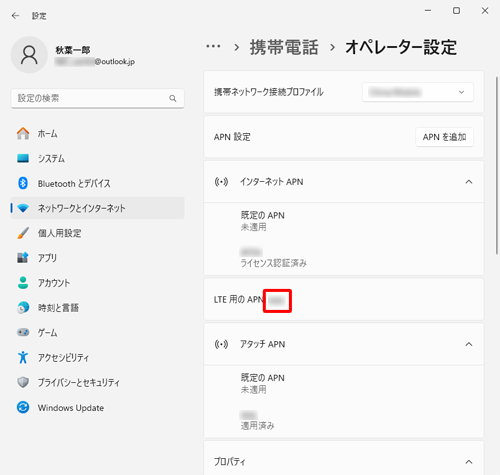The width and height of the screenshot is (500, 475).
Task: Click the ホーム house icon
Action: coord(23,133)
